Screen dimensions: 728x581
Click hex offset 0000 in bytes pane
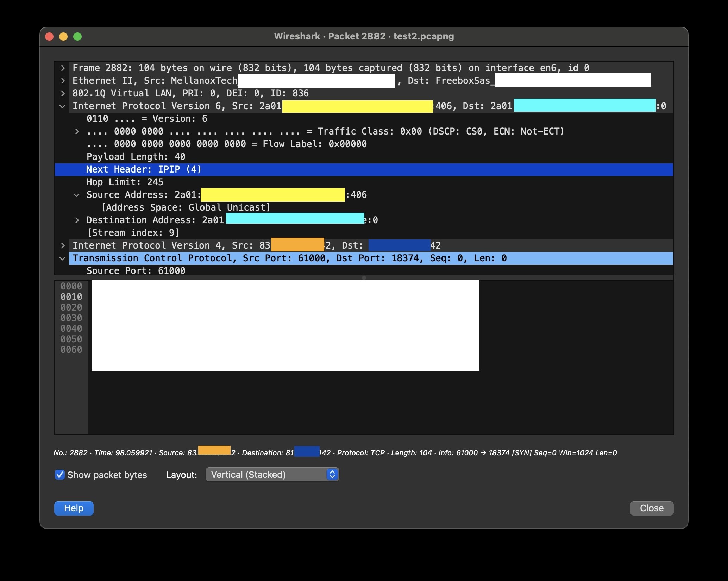[71, 286]
